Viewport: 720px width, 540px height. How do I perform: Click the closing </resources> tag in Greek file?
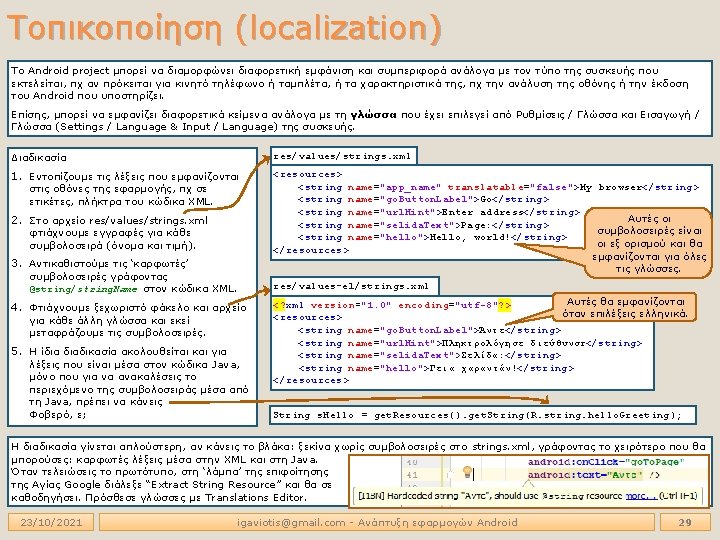click(x=311, y=380)
